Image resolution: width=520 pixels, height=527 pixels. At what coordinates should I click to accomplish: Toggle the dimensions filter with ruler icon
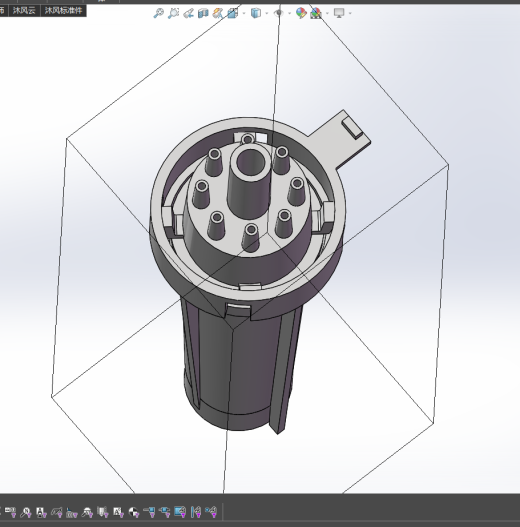[x=11, y=512]
